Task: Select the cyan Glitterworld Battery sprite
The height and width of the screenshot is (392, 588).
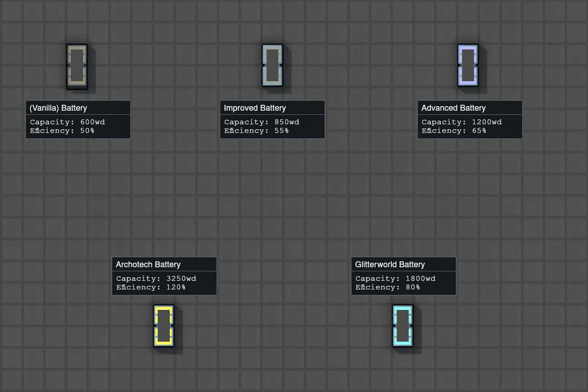Action: tap(402, 326)
